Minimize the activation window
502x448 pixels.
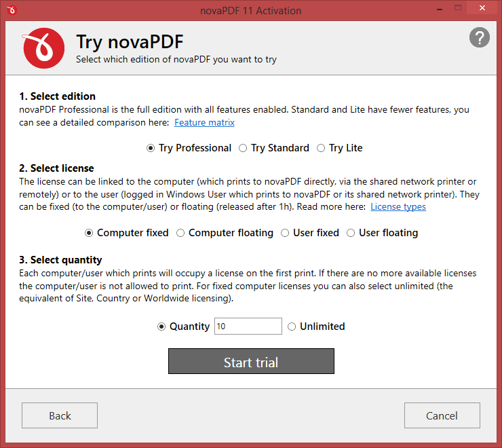point(440,10)
